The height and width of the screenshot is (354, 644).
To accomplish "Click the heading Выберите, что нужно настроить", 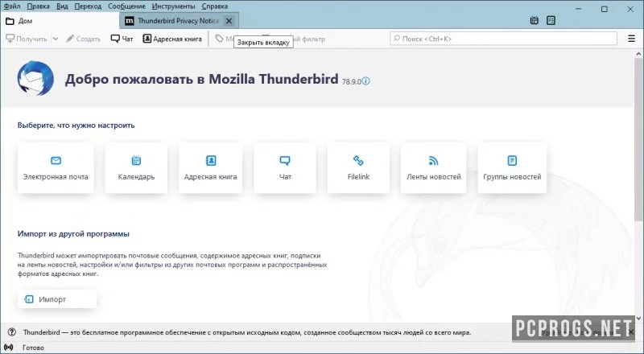I will tap(76, 126).
